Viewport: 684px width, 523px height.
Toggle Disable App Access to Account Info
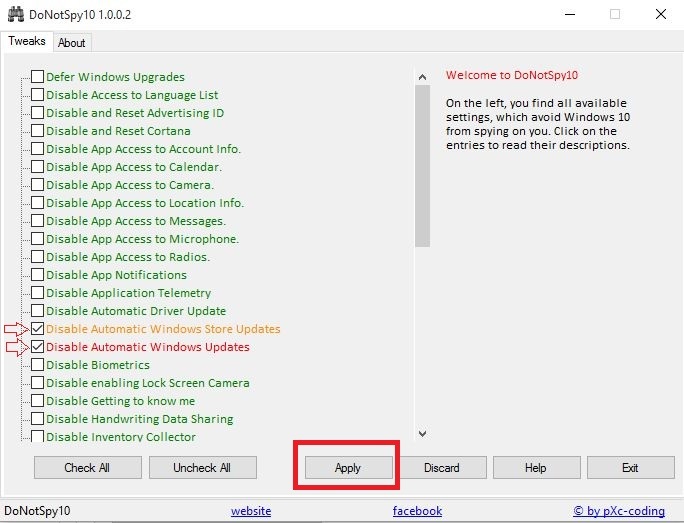(38, 149)
